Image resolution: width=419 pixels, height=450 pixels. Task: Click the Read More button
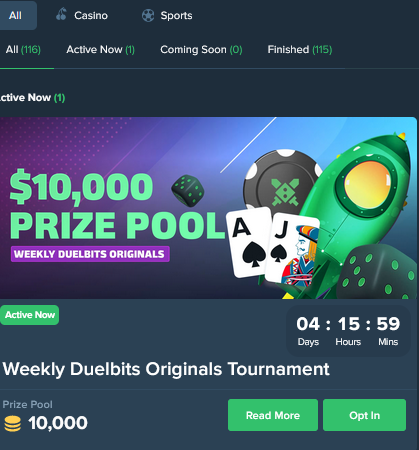coord(273,415)
